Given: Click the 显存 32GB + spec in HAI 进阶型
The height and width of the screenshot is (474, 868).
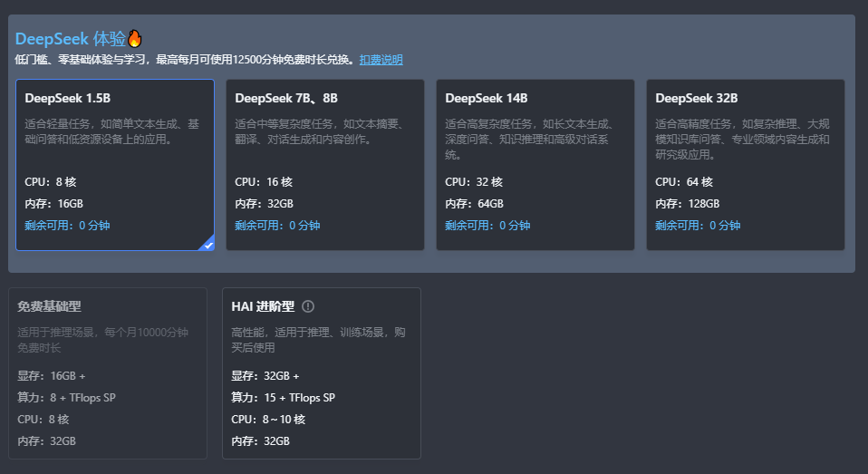Looking at the screenshot, I should [x=265, y=376].
